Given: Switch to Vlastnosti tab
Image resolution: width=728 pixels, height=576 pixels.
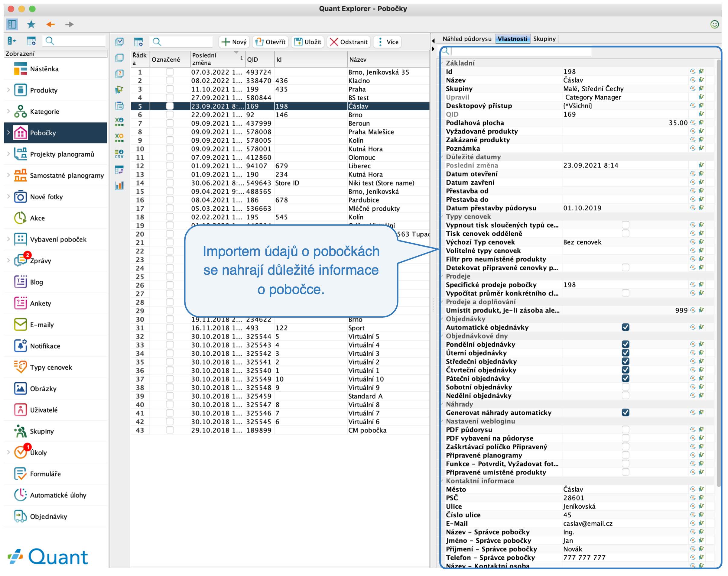Looking at the screenshot, I should [512, 39].
